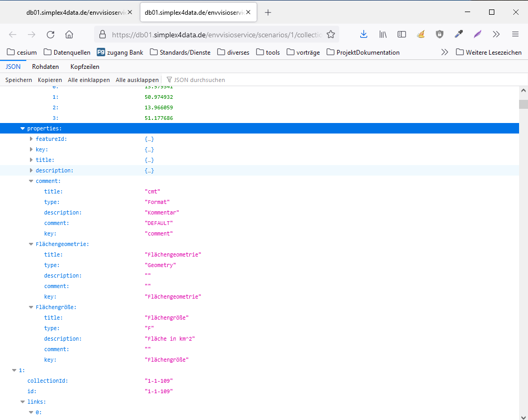
Task: Open the zugang Bank bookmark
Action: [x=120, y=52]
